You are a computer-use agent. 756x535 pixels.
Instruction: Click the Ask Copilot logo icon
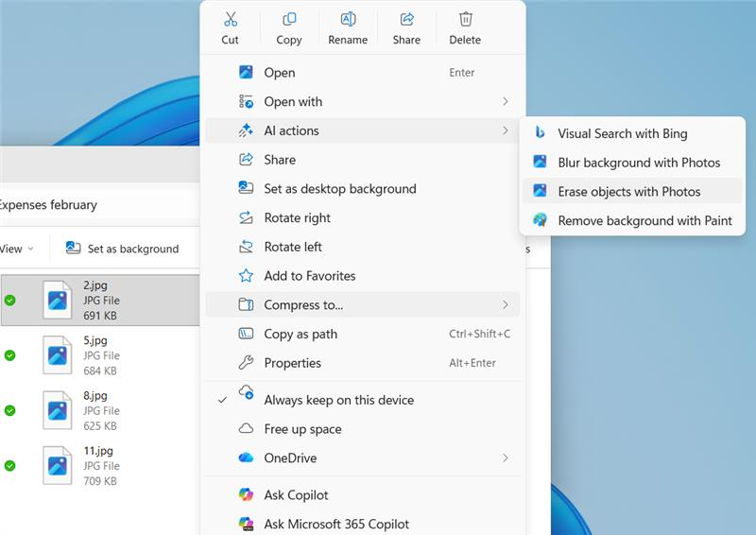click(246, 494)
